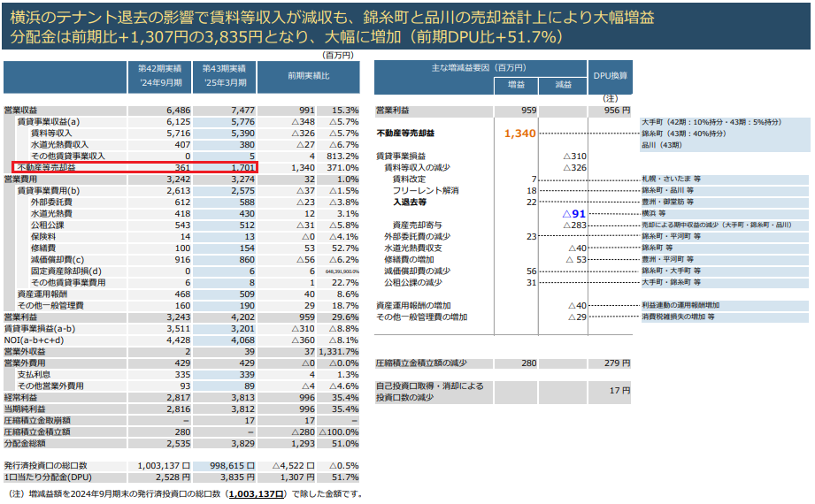The width and height of the screenshot is (815, 504).
Task: Select the その他営業外費用 row label
Action: pyautogui.click(x=50, y=386)
